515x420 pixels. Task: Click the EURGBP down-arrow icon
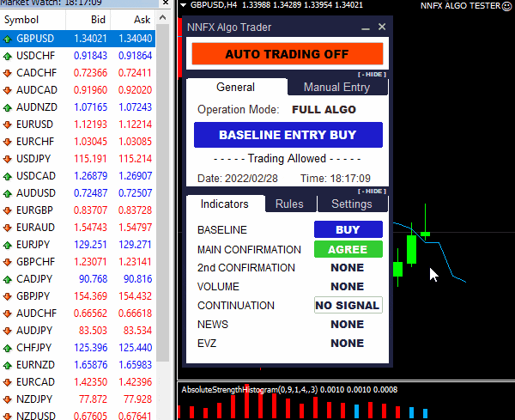pos(7,210)
